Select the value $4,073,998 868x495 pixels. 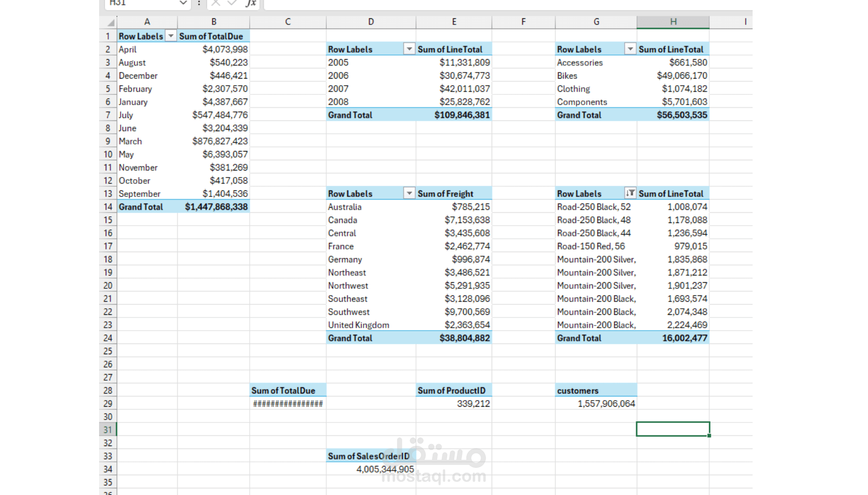tap(213, 49)
